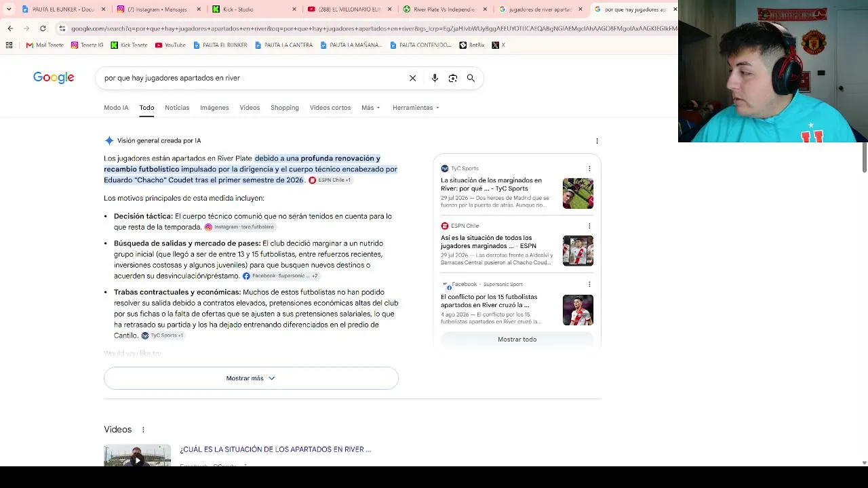Screen dimensions: 868x488
Task: Select the Modo IA search tab
Action: [x=116, y=108]
